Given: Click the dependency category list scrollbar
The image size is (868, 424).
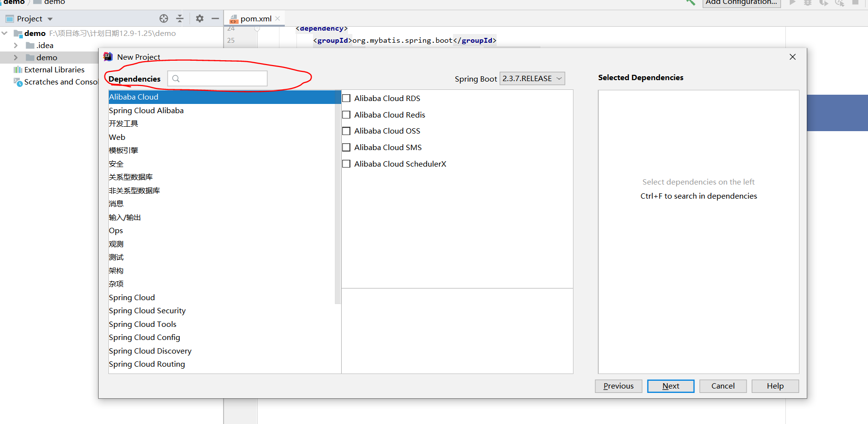Looking at the screenshot, I should (x=338, y=197).
